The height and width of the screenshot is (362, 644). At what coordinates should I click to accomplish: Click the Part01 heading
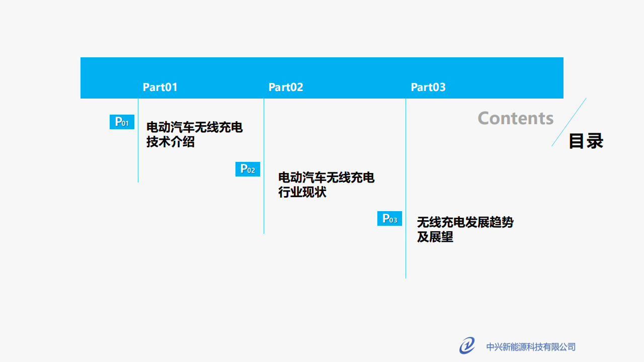[x=160, y=87]
